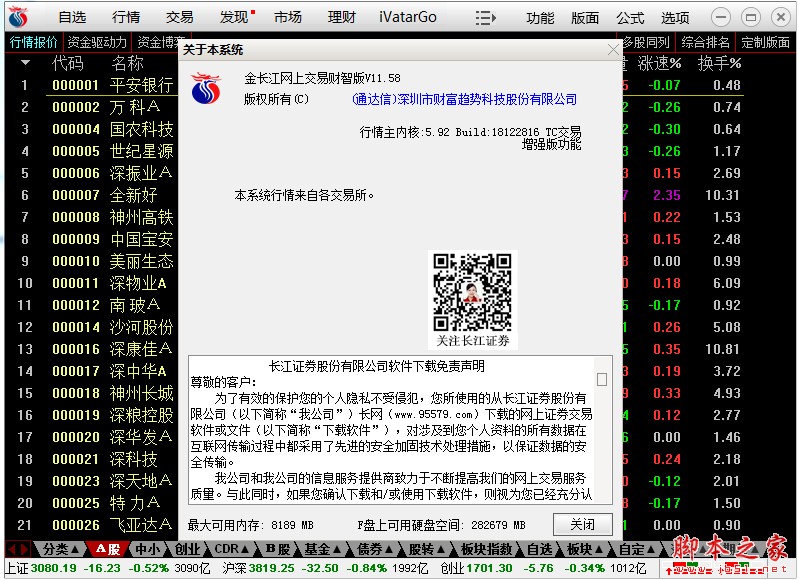Open the 市场 menu

point(288,17)
